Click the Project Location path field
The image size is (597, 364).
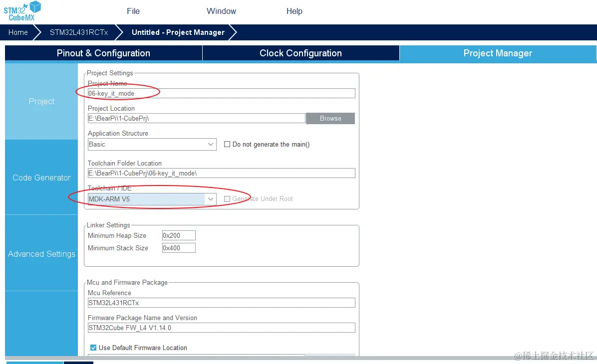click(197, 118)
